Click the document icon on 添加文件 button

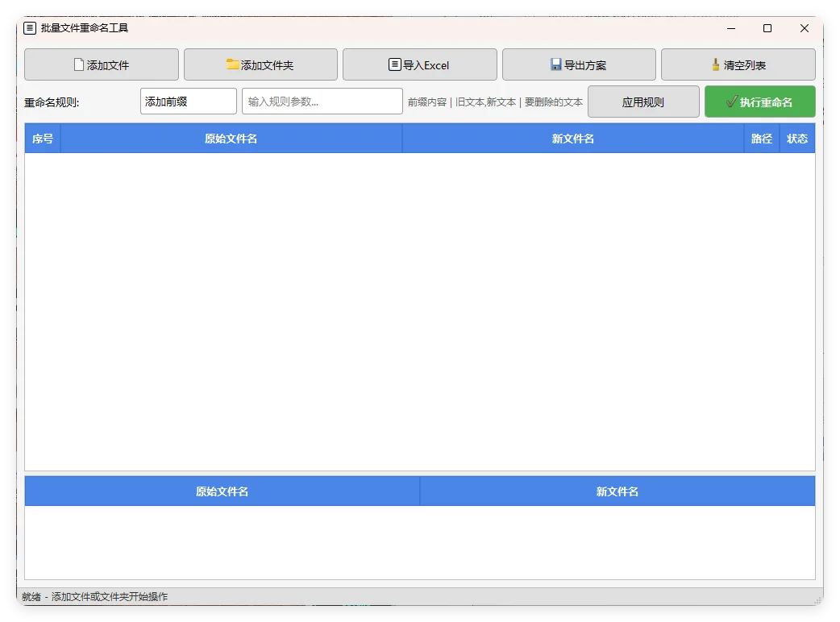(77, 64)
